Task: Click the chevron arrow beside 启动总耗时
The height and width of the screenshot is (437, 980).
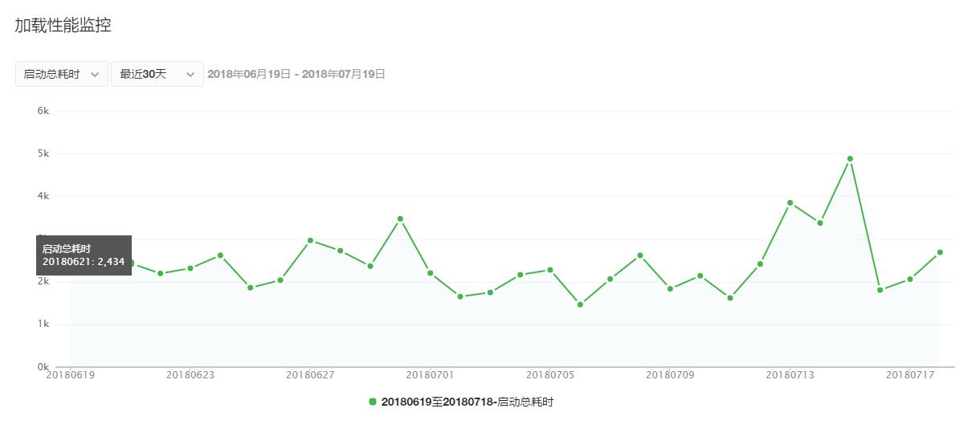Action: coord(95,74)
